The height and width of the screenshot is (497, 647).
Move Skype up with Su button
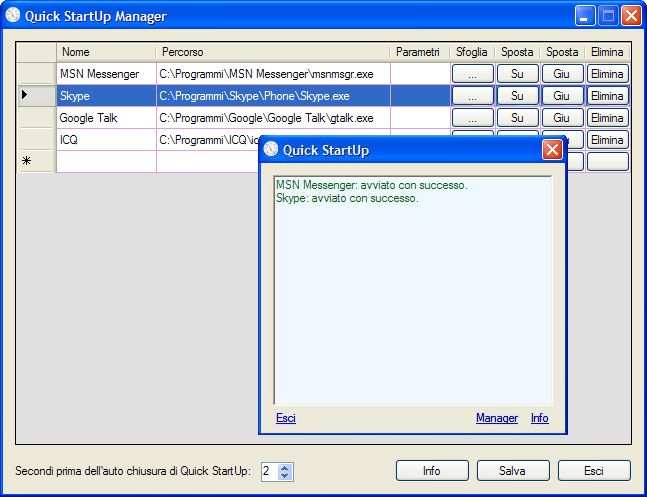517,96
